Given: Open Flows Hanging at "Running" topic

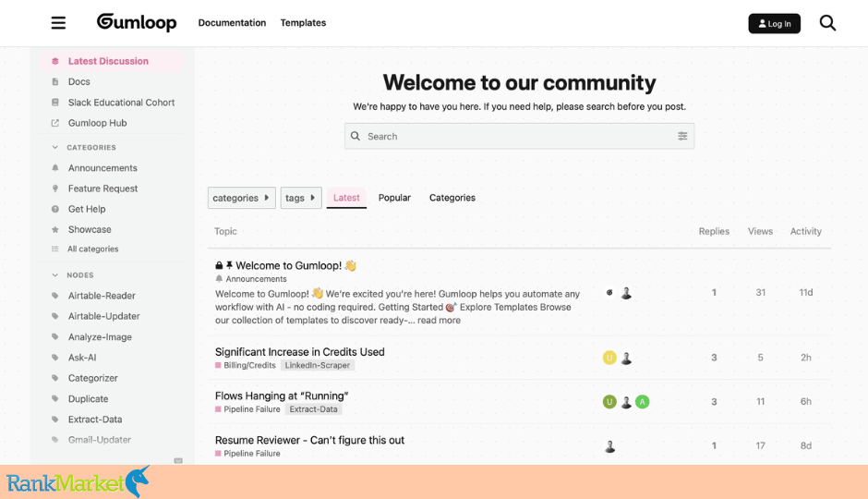Looking at the screenshot, I should click(282, 396).
